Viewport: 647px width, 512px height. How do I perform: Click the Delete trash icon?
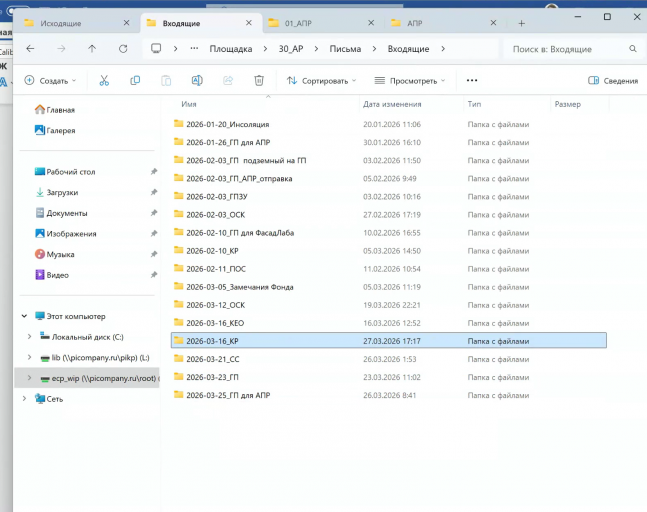(259, 80)
